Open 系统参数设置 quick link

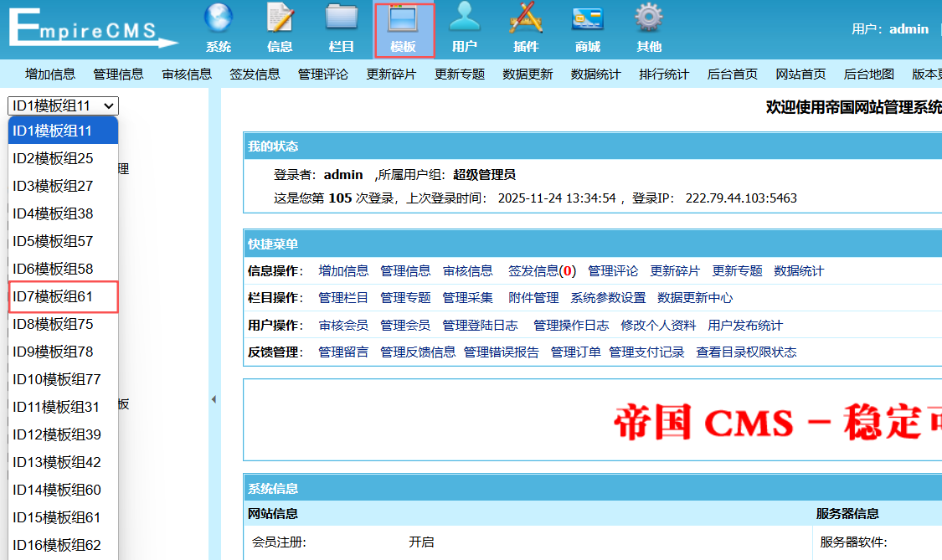coord(608,298)
